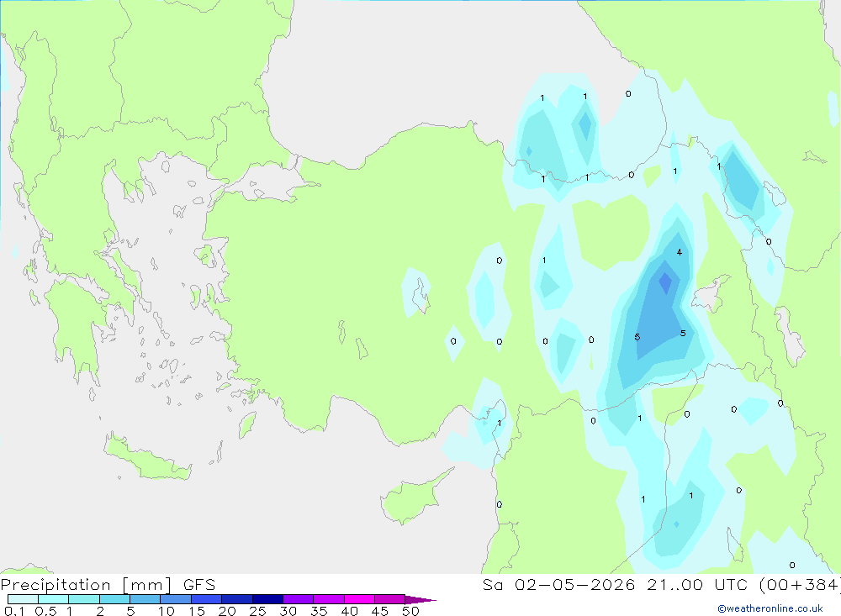Pick the 45–50 mm legend swatch
The image size is (841, 616).
[390, 599]
